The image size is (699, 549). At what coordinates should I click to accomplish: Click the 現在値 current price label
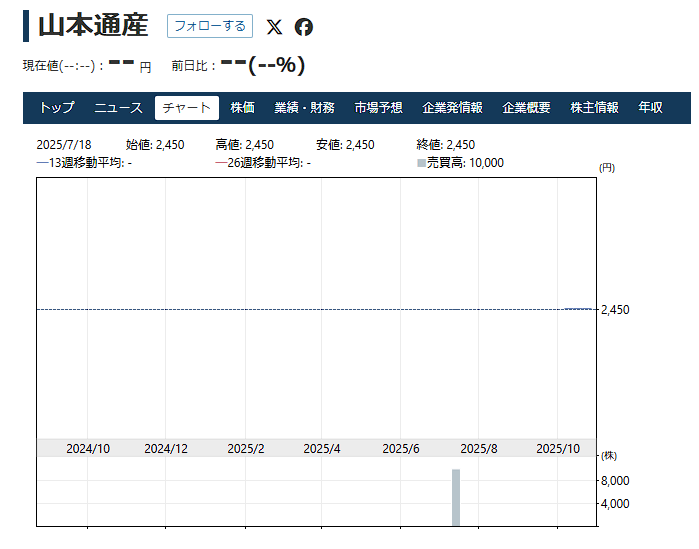pos(63,66)
